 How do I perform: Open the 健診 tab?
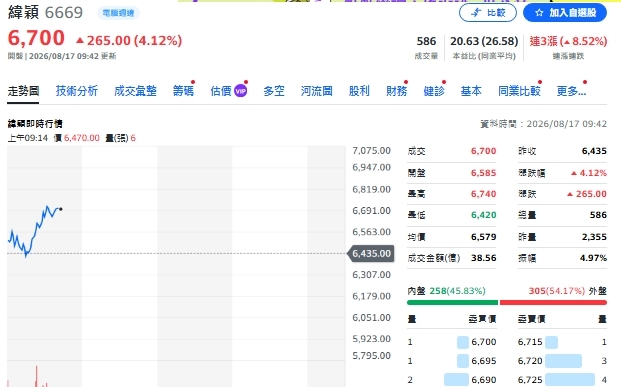pyautogui.click(x=434, y=91)
